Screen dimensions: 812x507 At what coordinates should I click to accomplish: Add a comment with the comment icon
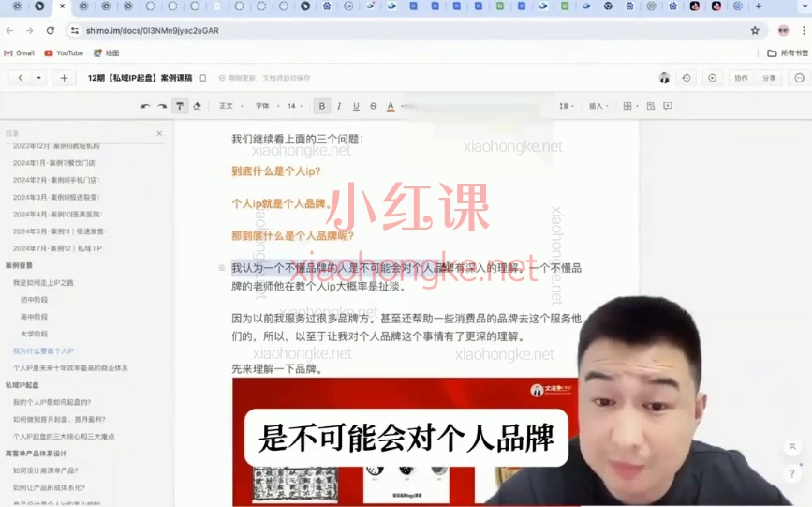pyautogui.click(x=668, y=106)
